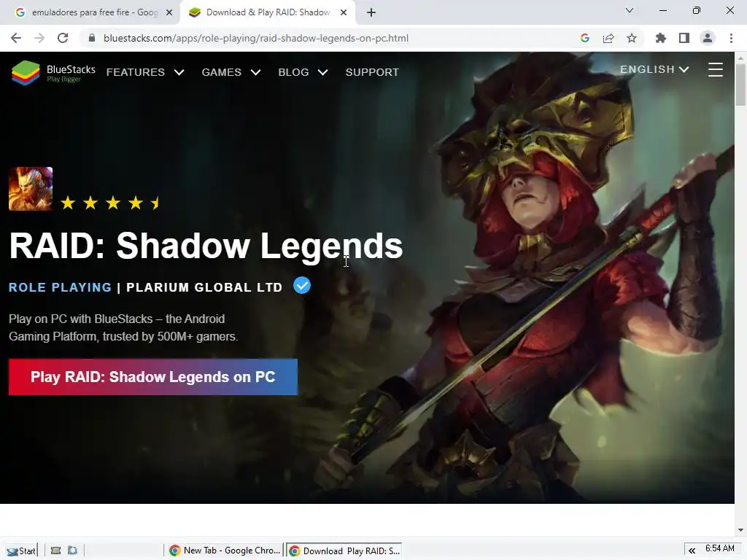
Task: View site security lock info
Action: [92, 38]
